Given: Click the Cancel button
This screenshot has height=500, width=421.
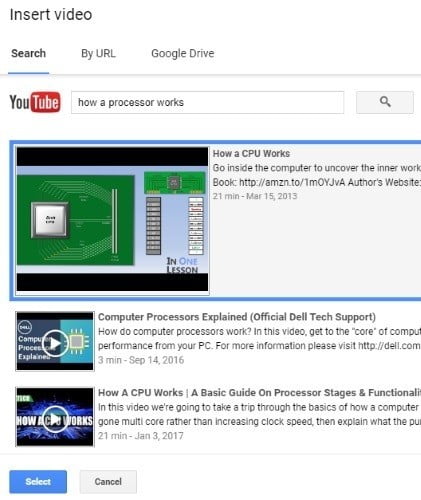Looking at the screenshot, I should (108, 482).
